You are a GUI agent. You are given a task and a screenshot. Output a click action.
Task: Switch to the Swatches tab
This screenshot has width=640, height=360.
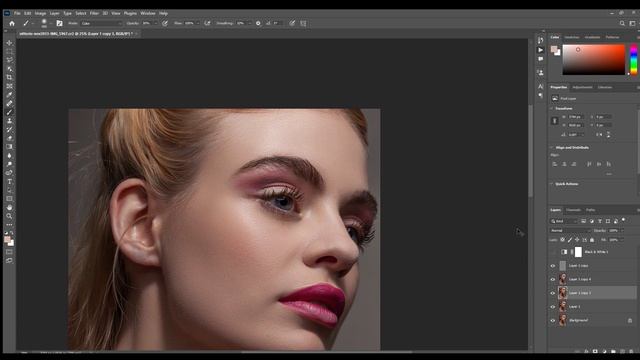click(571, 37)
